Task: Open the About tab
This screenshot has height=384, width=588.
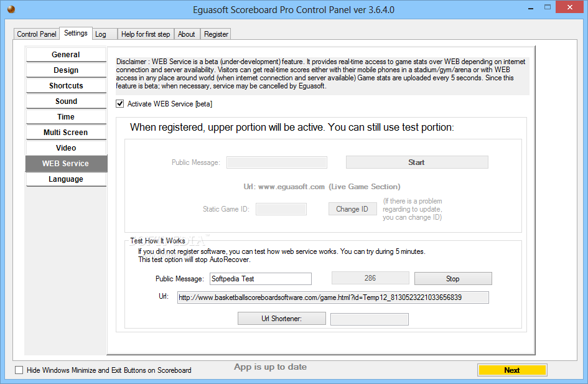Action: tap(187, 34)
